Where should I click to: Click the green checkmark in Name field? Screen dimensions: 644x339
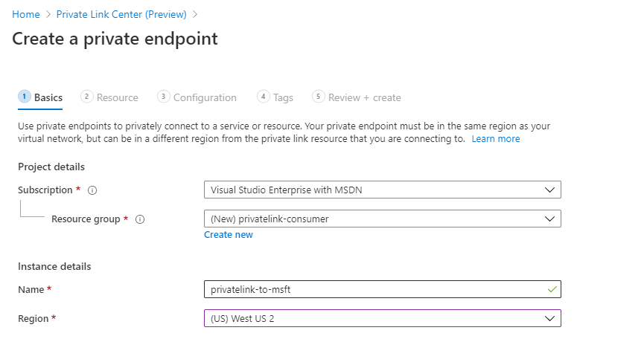pyautogui.click(x=552, y=289)
